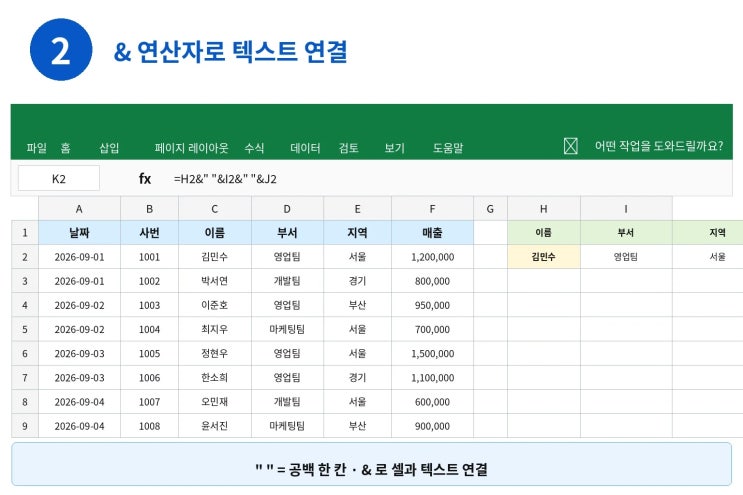
Task: Open the 삽입 ribbon tab
Action: point(109,148)
